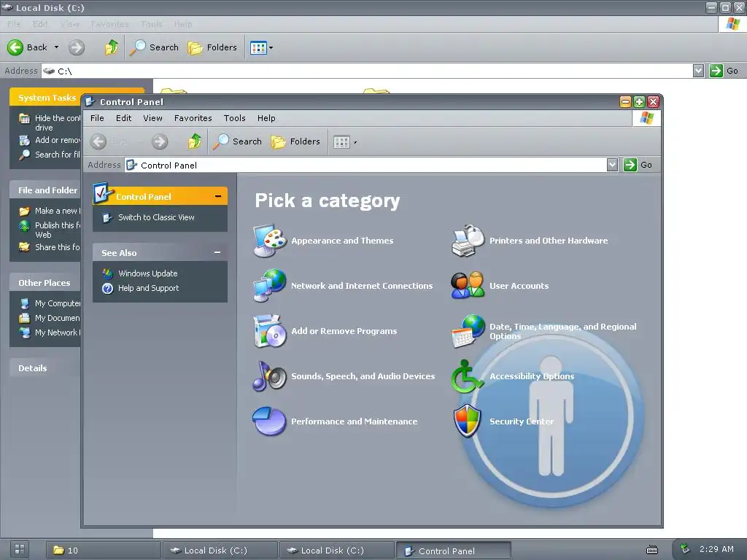Click the Switch to Classic View icon
Image resolution: width=747 pixels, height=560 pixels.
(108, 217)
